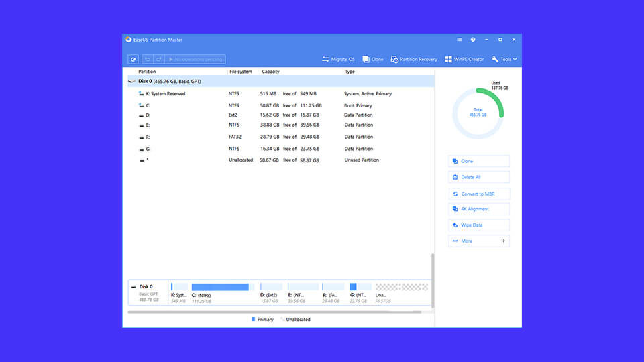The image size is (644, 362).
Task: Click the help question mark icon
Action: pyautogui.click(x=473, y=40)
